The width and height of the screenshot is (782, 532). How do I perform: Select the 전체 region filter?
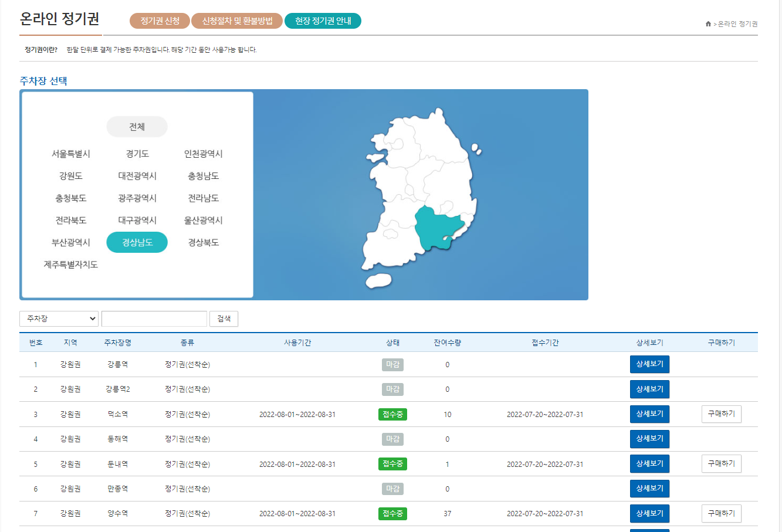[x=137, y=127]
